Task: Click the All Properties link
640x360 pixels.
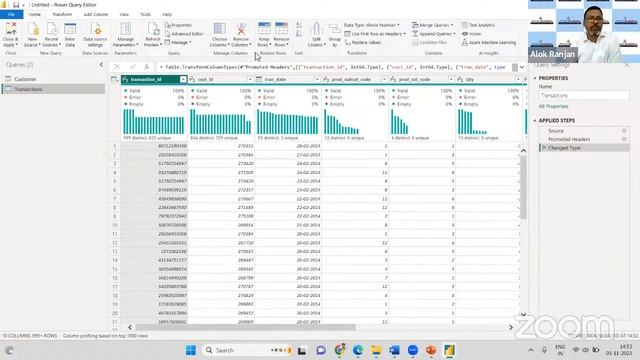Action: point(553,106)
